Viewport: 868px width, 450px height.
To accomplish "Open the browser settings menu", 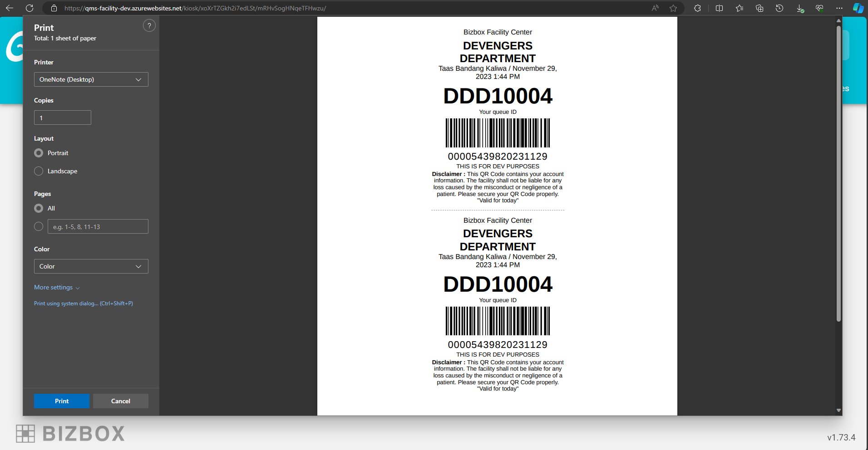I will (x=839, y=8).
